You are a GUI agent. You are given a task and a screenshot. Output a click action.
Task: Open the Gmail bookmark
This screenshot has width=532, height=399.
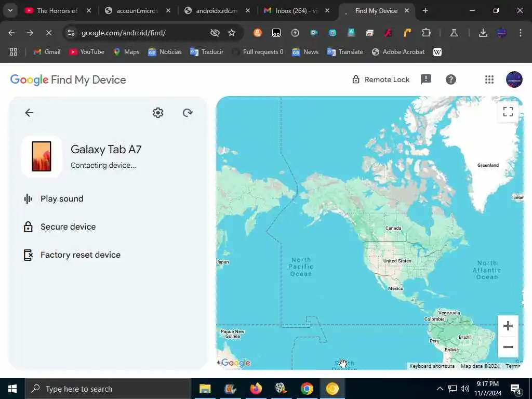click(x=47, y=52)
